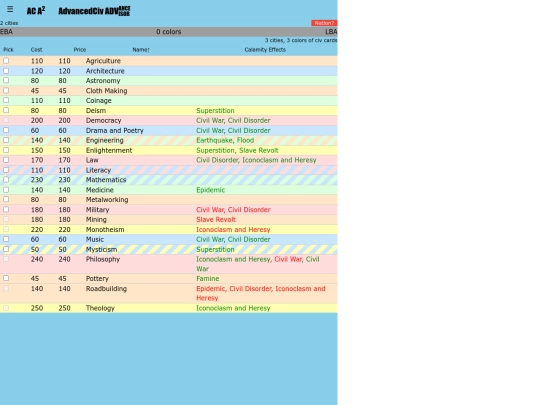Open the hamburger menu

point(10,9)
